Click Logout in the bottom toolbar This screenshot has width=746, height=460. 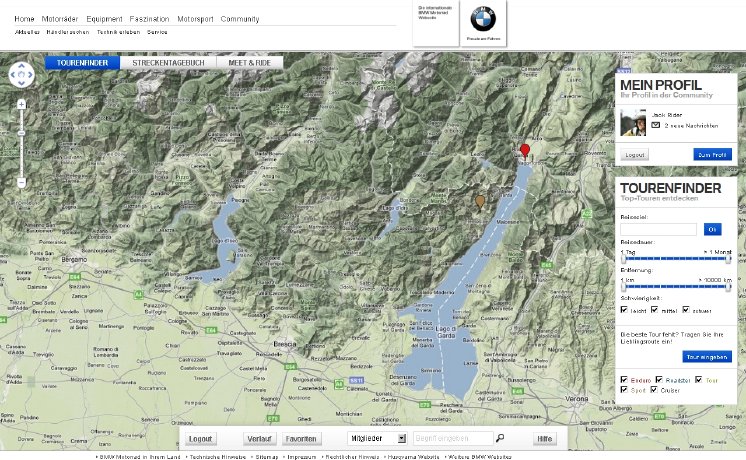point(200,439)
